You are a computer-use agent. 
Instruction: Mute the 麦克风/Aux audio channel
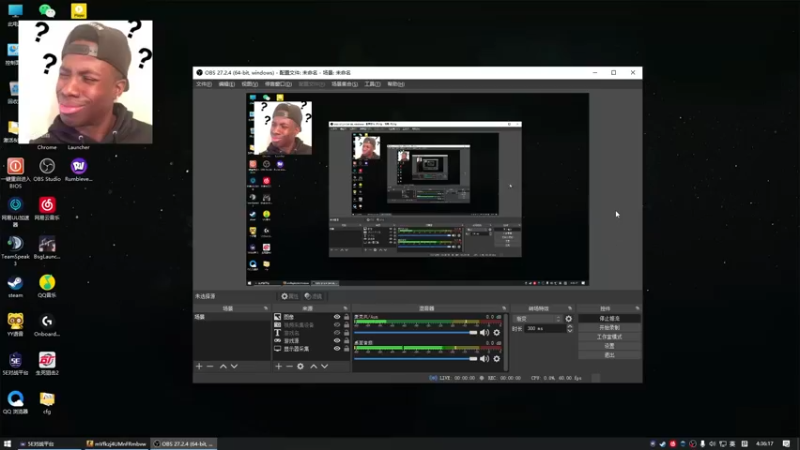484,333
